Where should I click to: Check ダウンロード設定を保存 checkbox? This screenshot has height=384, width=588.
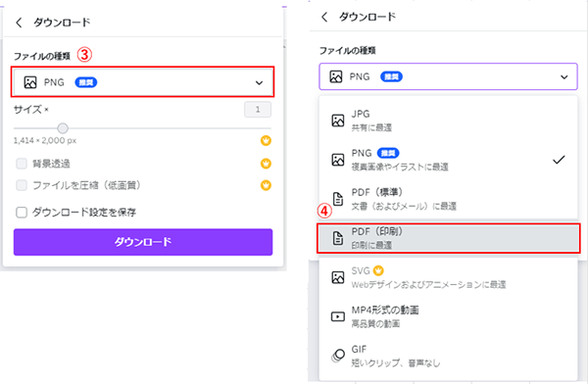point(22,213)
